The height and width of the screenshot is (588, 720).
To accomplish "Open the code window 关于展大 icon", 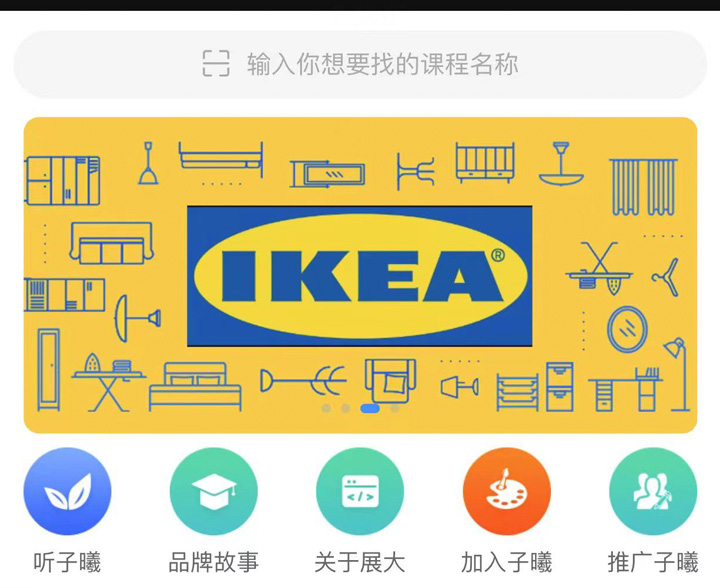I will tap(360, 491).
